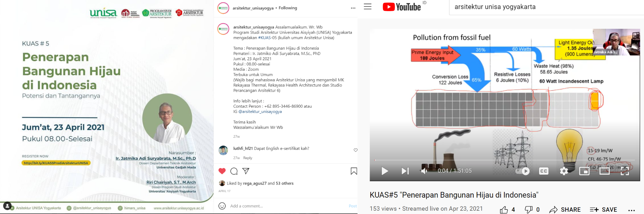Play the KUAS#5 video
The image size is (644, 214).
(385, 171)
